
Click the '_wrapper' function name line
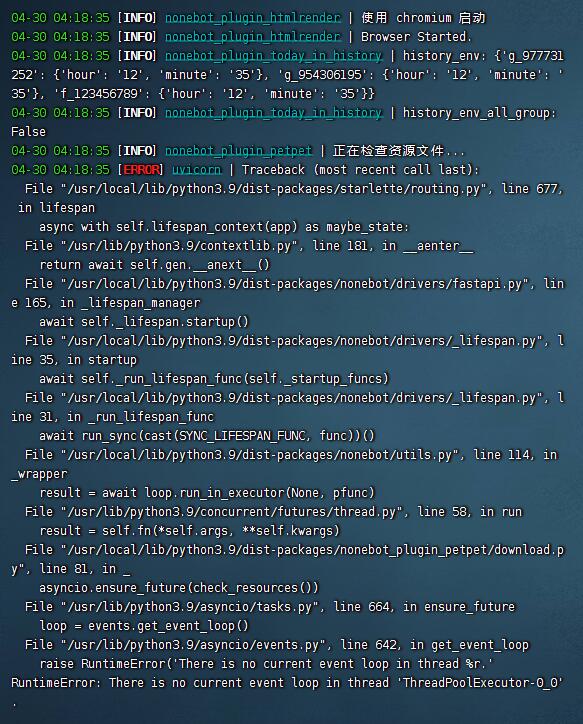pyautogui.click(x=39, y=474)
